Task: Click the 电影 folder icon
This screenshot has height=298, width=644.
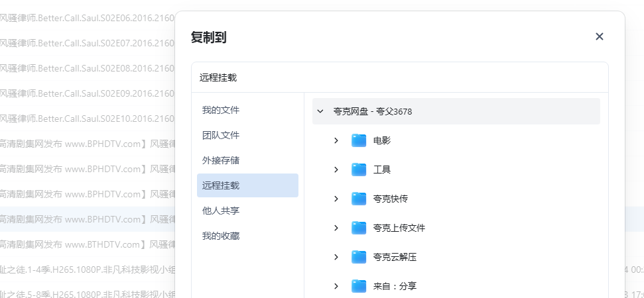Action: coord(359,140)
